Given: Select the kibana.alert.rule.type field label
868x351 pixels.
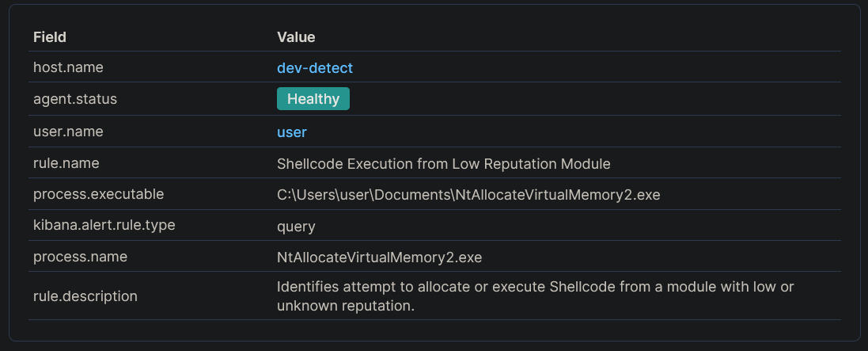Looking at the screenshot, I should point(104,225).
